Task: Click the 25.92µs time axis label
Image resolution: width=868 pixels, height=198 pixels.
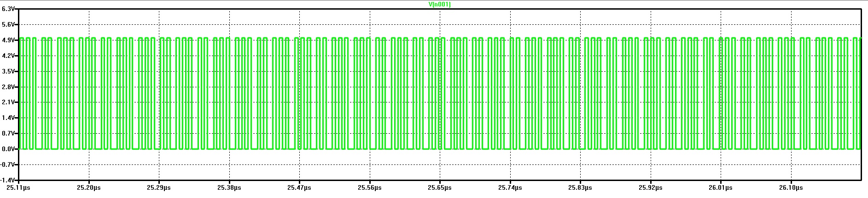Action: pyautogui.click(x=651, y=187)
